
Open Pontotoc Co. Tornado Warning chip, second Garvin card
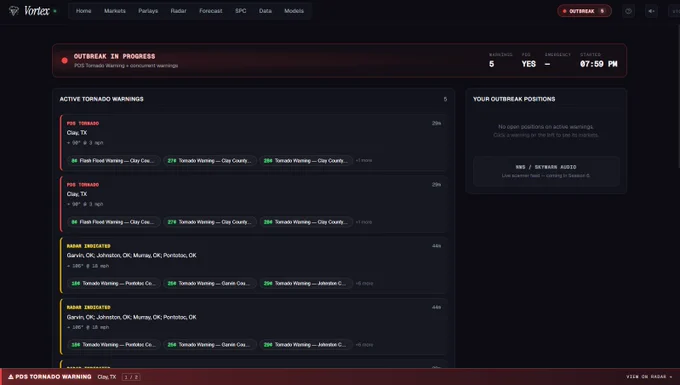click(x=114, y=345)
